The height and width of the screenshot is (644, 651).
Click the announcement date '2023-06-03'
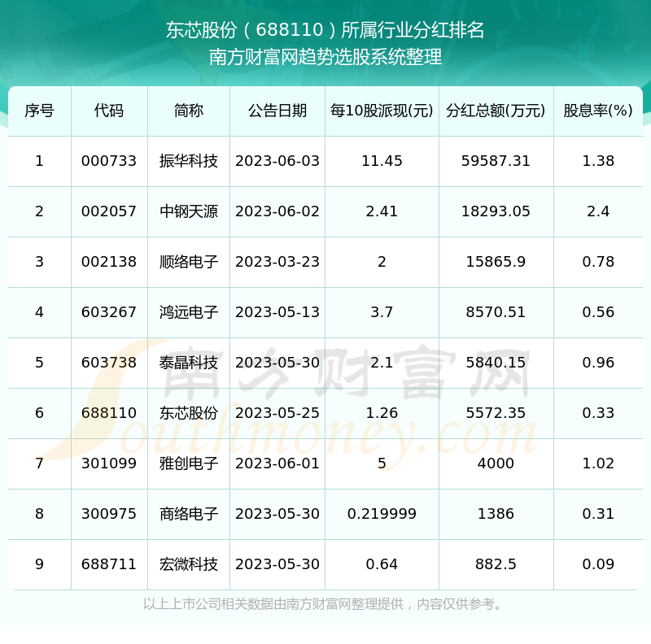[277, 161]
